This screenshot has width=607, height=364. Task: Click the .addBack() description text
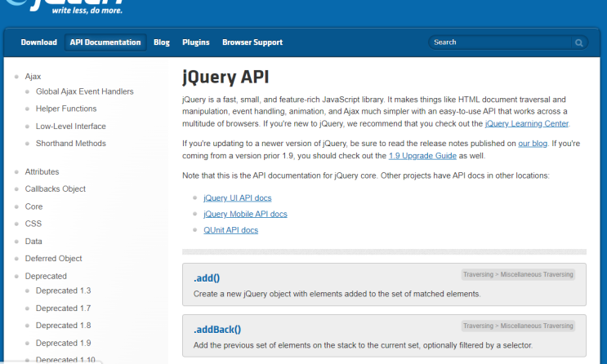(363, 345)
